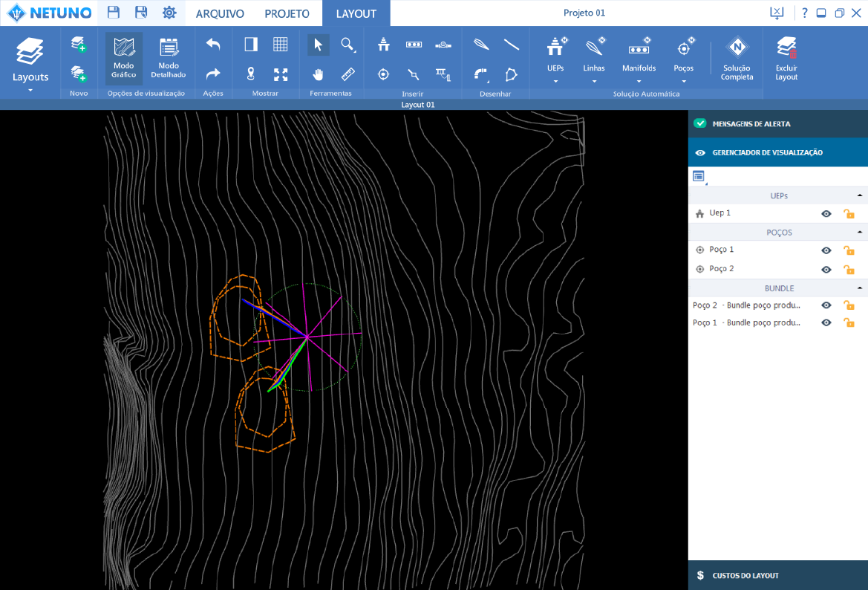Click Excluir Layout button

point(786,59)
